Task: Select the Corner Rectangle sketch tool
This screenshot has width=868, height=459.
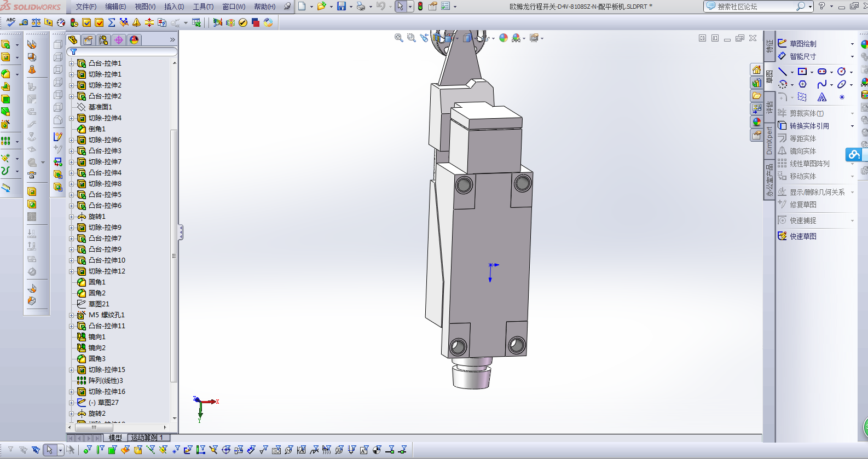Action: (802, 72)
